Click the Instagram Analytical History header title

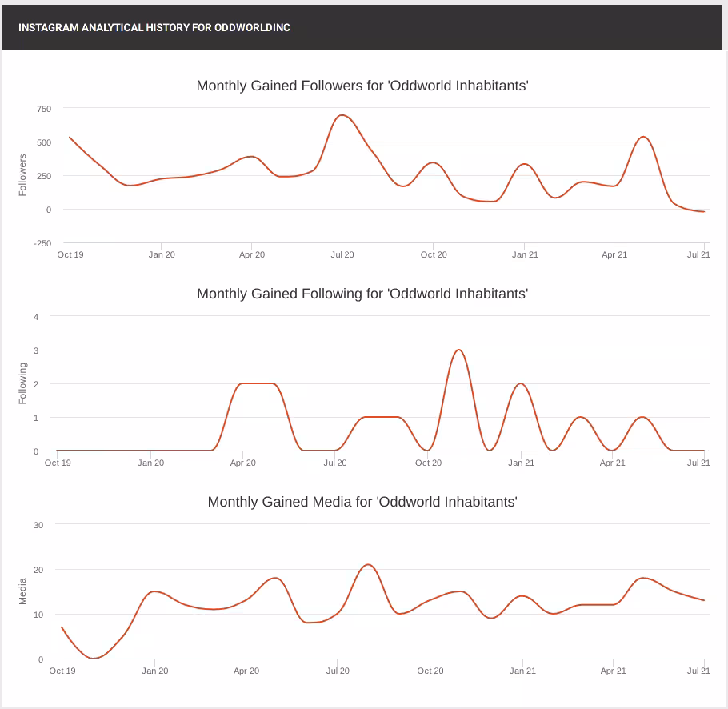pos(154,27)
